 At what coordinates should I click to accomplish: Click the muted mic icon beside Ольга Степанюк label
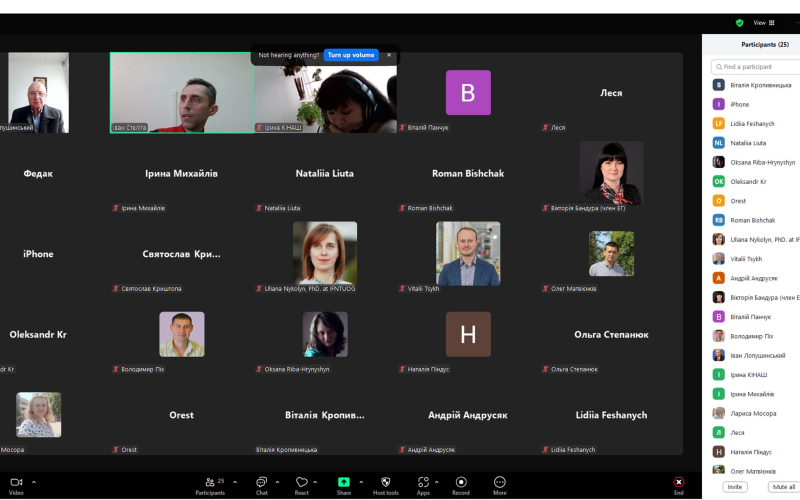click(x=545, y=369)
